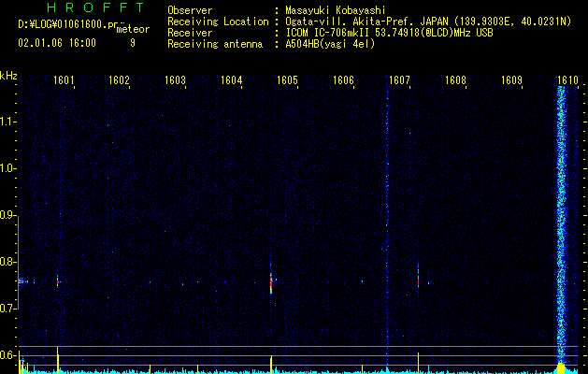588x374 pixels.
Task: Click the yellow power spike after 1607
Action: pos(418,362)
